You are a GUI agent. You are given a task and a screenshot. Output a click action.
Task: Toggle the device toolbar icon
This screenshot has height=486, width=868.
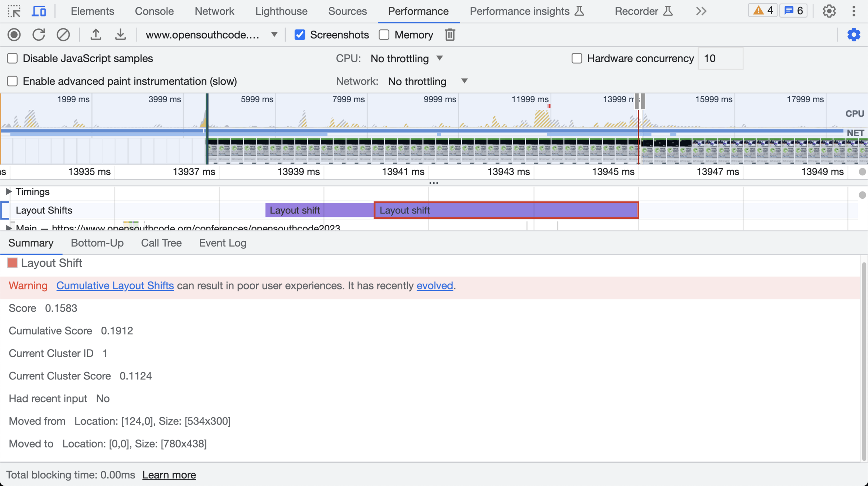[x=39, y=11]
